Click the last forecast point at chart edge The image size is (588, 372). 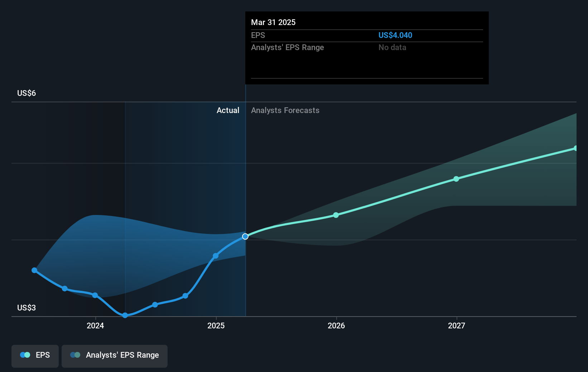[x=575, y=148]
